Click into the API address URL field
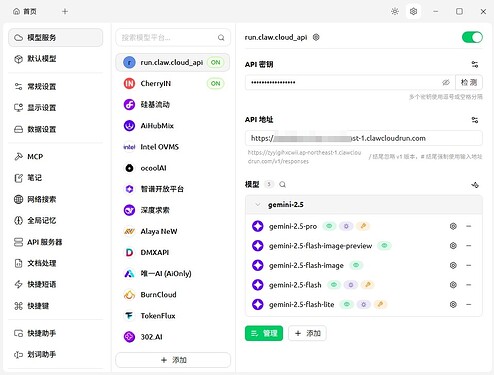Viewport: 494px width, 375px height. 364,138
